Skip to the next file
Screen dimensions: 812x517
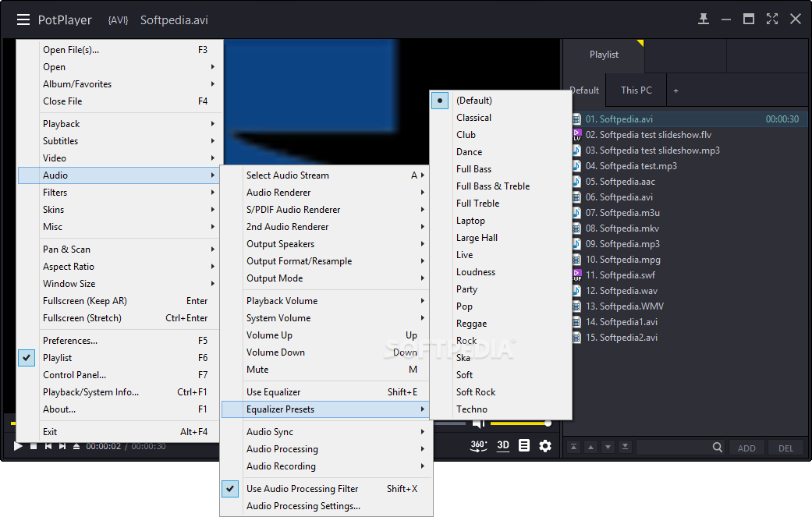tap(62, 446)
